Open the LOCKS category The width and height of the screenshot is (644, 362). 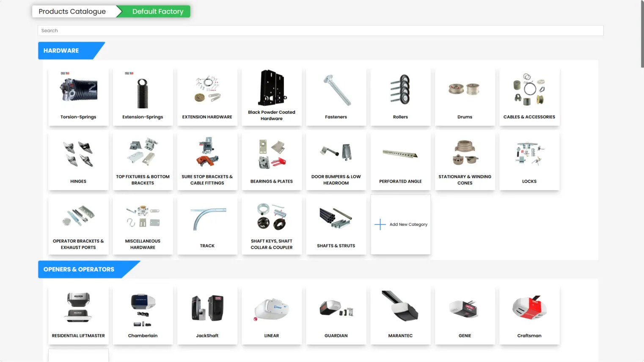(x=529, y=161)
